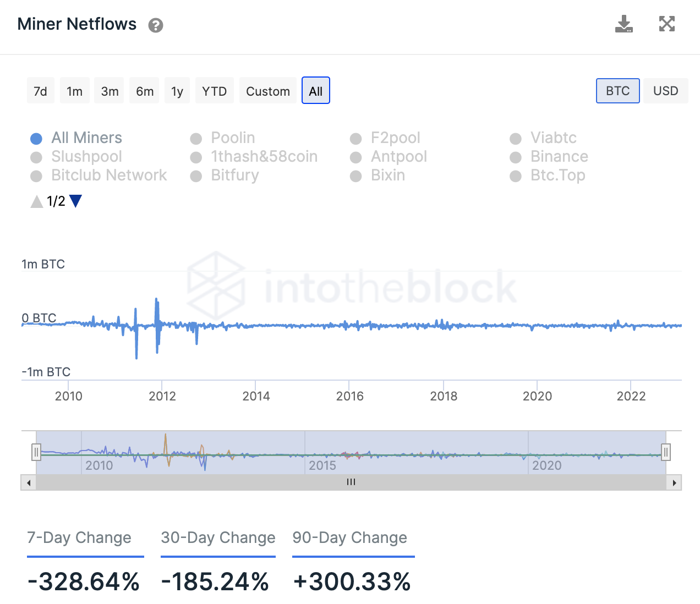Show the F2pool series on chart
700x604 pixels.
click(x=385, y=138)
